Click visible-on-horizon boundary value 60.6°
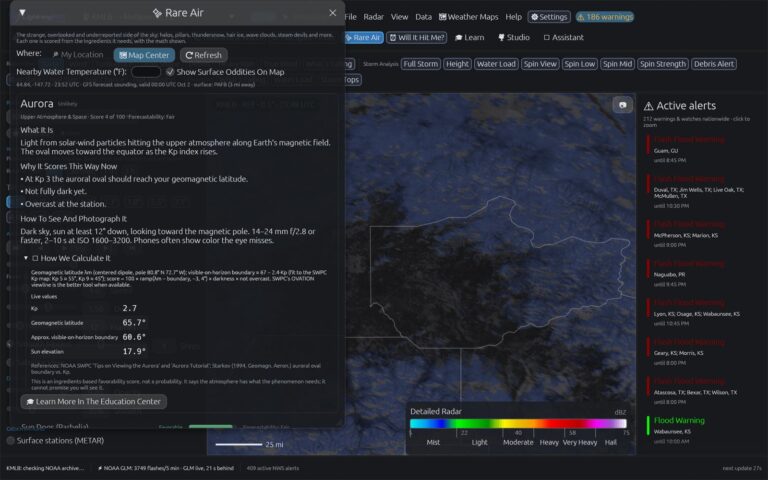The height and width of the screenshot is (480, 768). (134, 337)
